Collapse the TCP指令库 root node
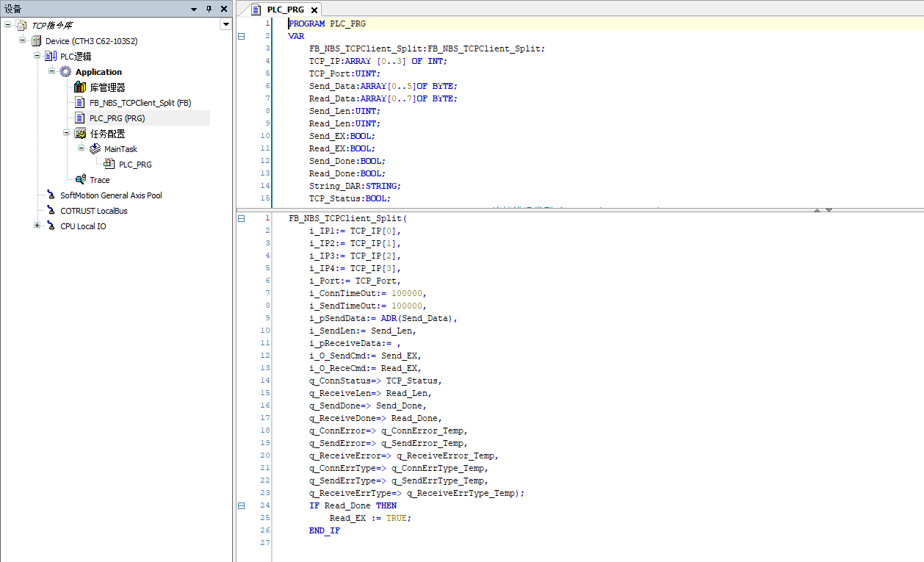The height and width of the screenshot is (562, 924). 7,25
